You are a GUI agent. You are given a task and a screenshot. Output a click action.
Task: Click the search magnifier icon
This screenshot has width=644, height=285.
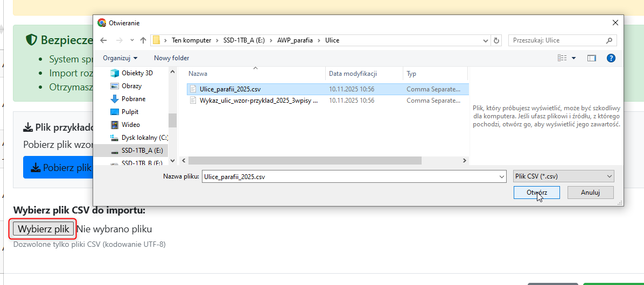pyautogui.click(x=609, y=40)
